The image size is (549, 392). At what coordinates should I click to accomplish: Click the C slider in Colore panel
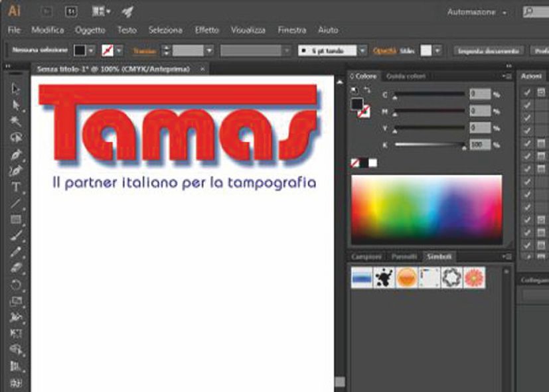click(x=430, y=94)
